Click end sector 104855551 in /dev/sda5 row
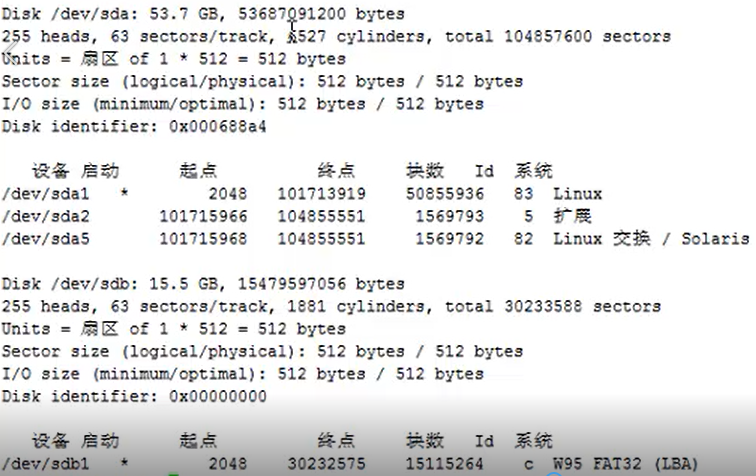 point(322,239)
